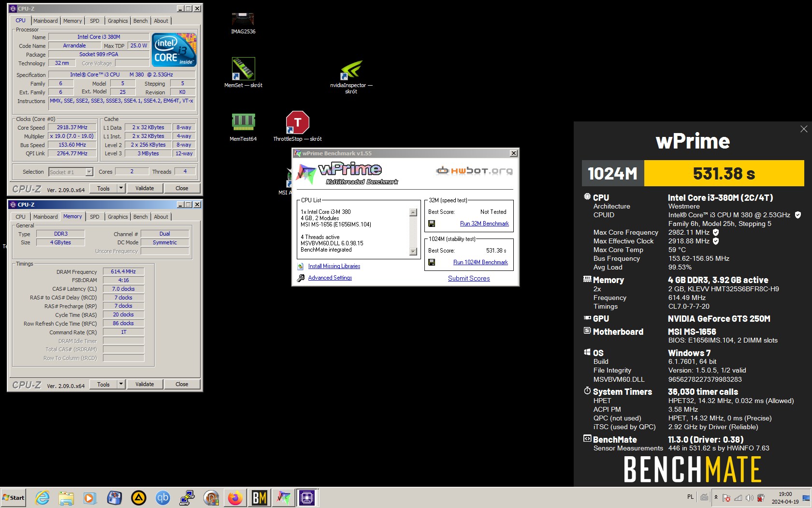Image resolution: width=812 pixels, height=508 pixels.
Task: Close the BenchMate result panel
Action: (x=804, y=129)
